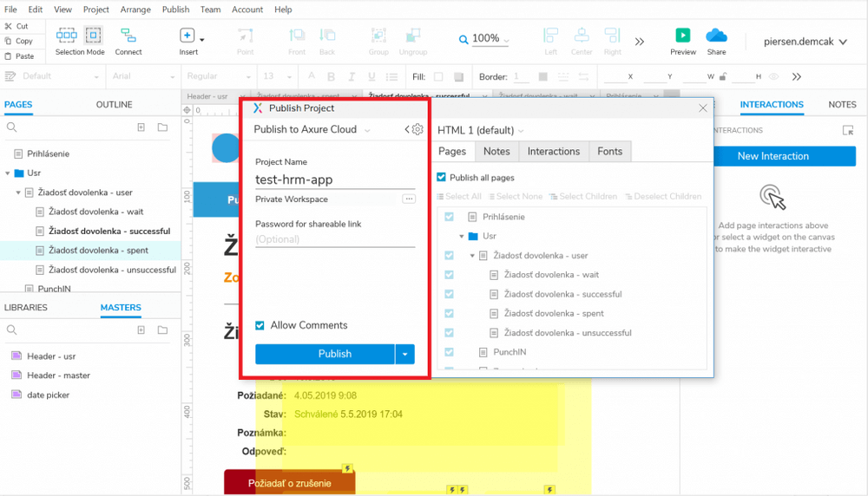Image resolution: width=868 pixels, height=496 pixels.
Task: Click the Paste toolbar item
Action: tap(19, 55)
